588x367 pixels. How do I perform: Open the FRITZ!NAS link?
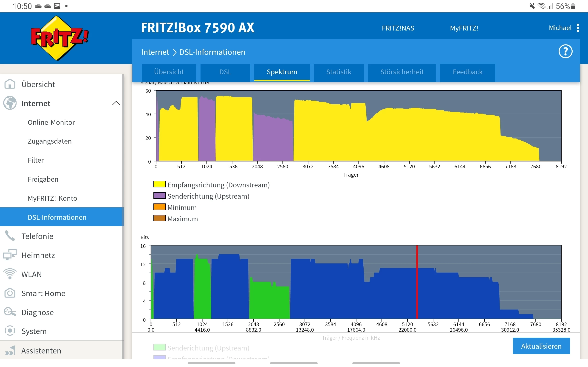[x=398, y=28]
